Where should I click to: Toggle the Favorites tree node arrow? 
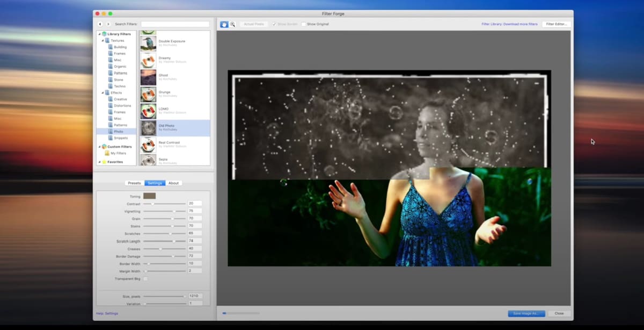point(99,162)
